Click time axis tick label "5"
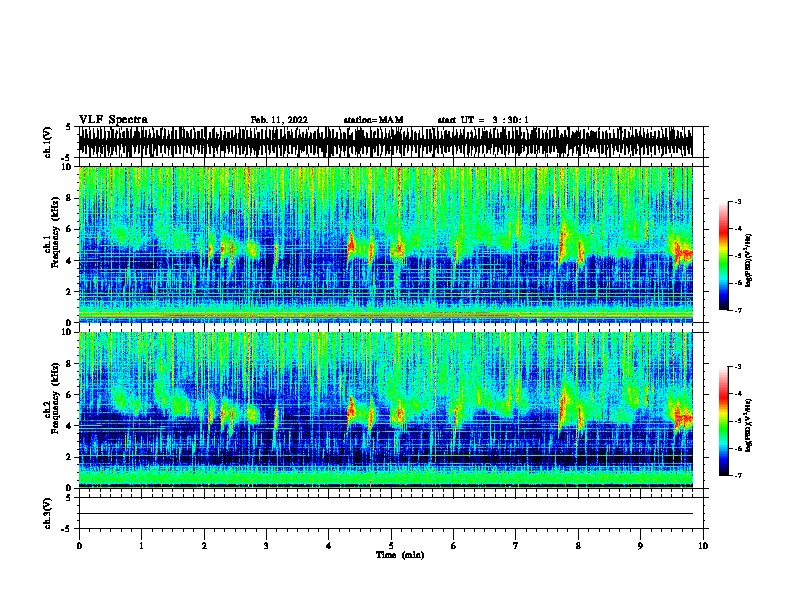This screenshot has height=612, width=792. [391, 546]
